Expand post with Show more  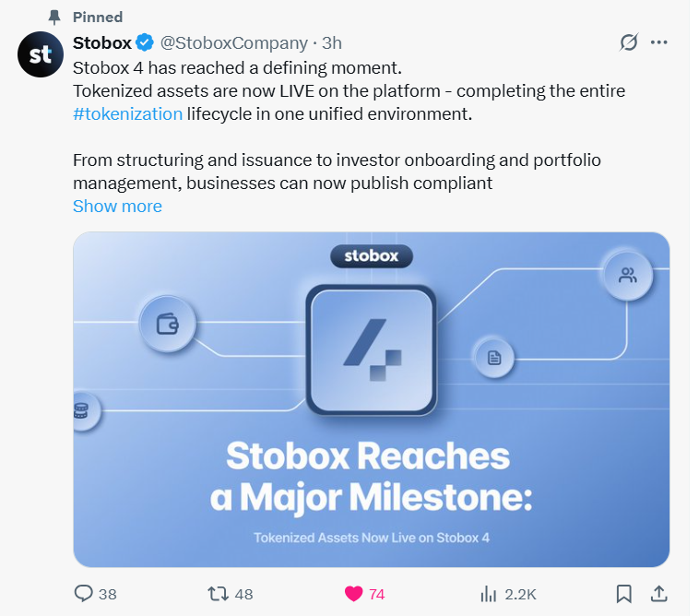pyautogui.click(x=117, y=207)
